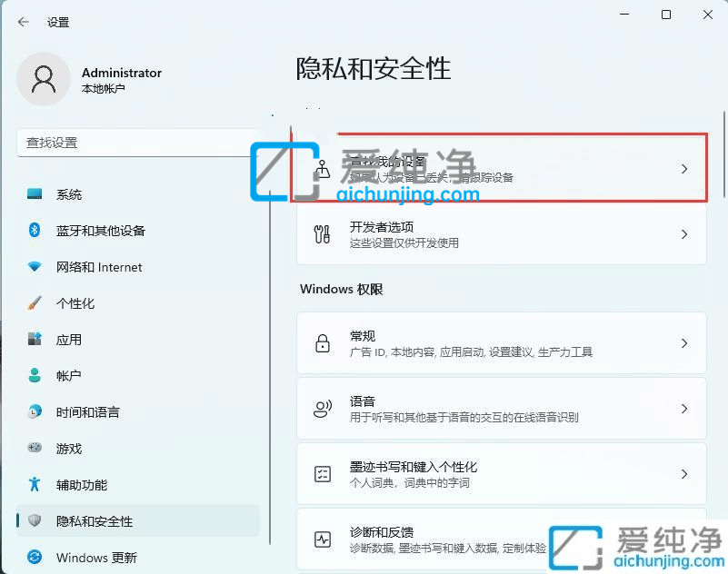Open 墨迹书写和键入个性化 settings
Screen dimensions: 728x574
coord(500,473)
